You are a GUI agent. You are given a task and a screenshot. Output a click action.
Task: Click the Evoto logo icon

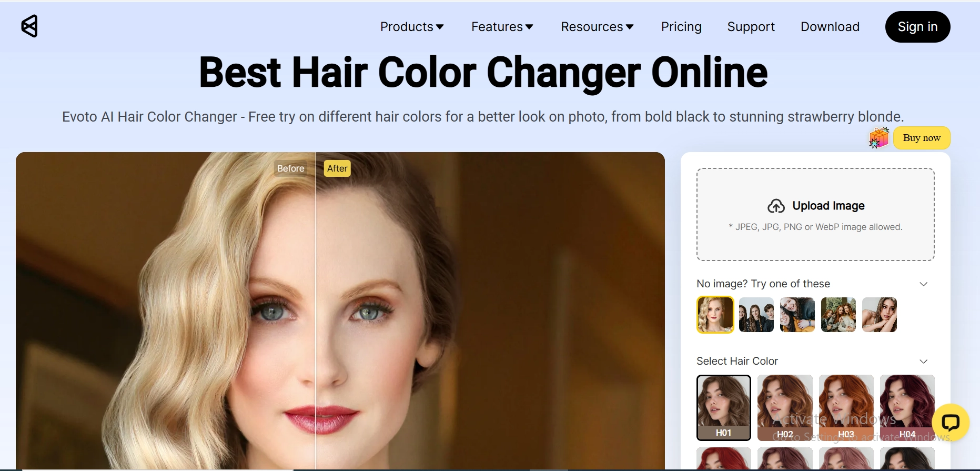pyautogui.click(x=29, y=26)
